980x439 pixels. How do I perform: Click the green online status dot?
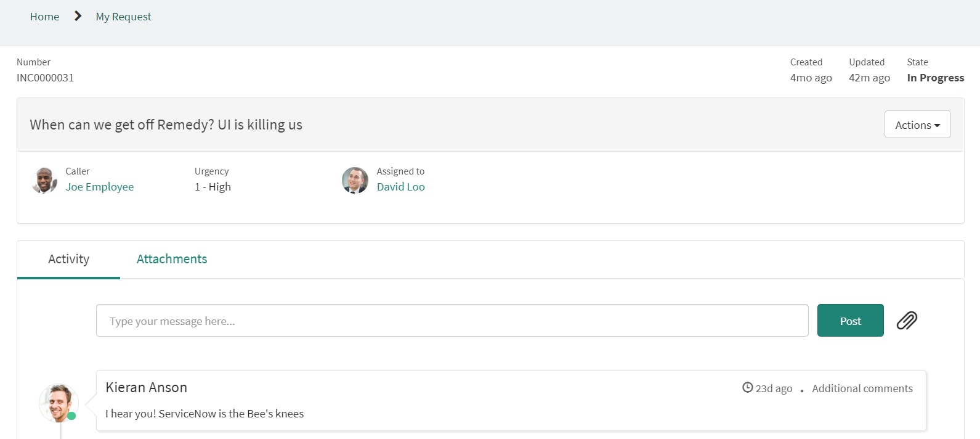click(71, 416)
